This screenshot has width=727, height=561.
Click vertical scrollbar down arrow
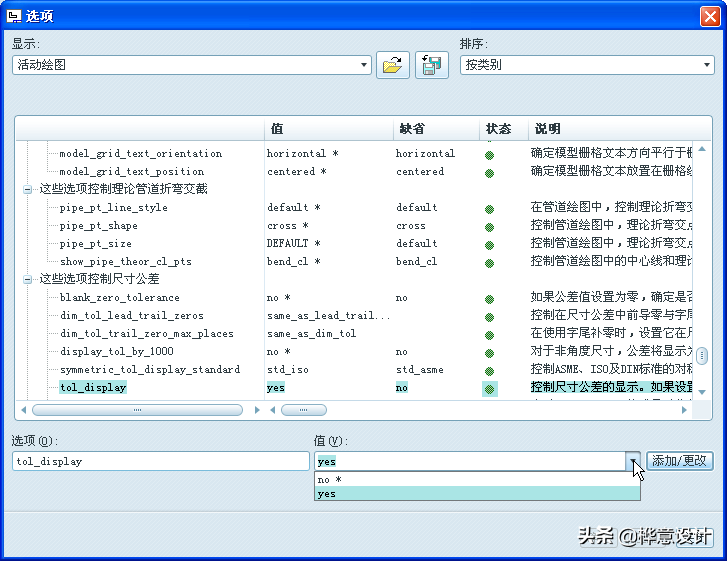click(x=702, y=392)
